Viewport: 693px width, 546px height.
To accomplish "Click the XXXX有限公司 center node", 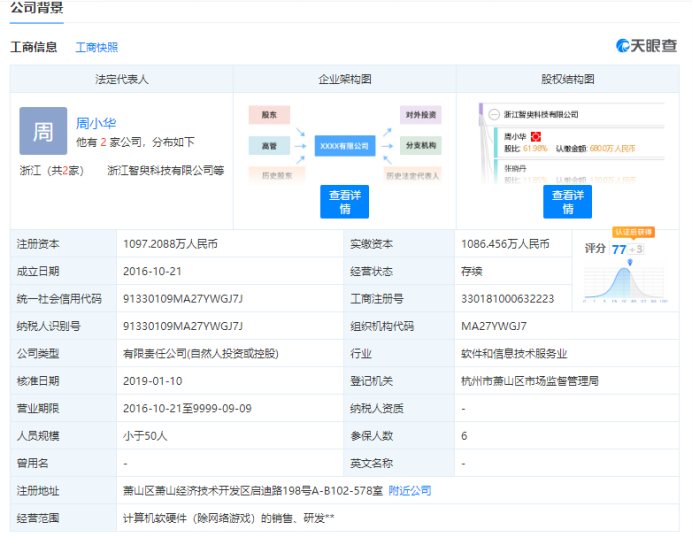I will pos(344,146).
